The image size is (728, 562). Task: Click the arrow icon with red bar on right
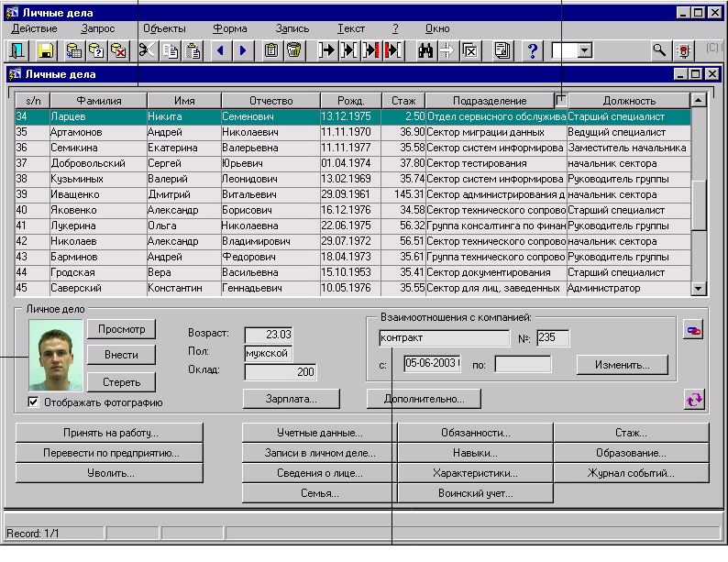click(x=371, y=50)
